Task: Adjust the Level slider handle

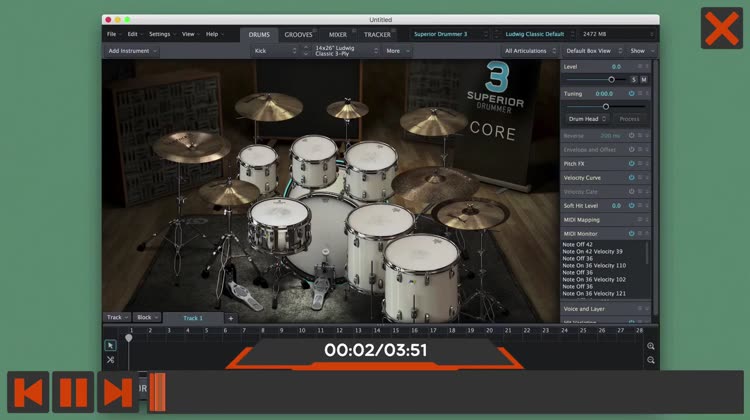Action: click(x=611, y=79)
